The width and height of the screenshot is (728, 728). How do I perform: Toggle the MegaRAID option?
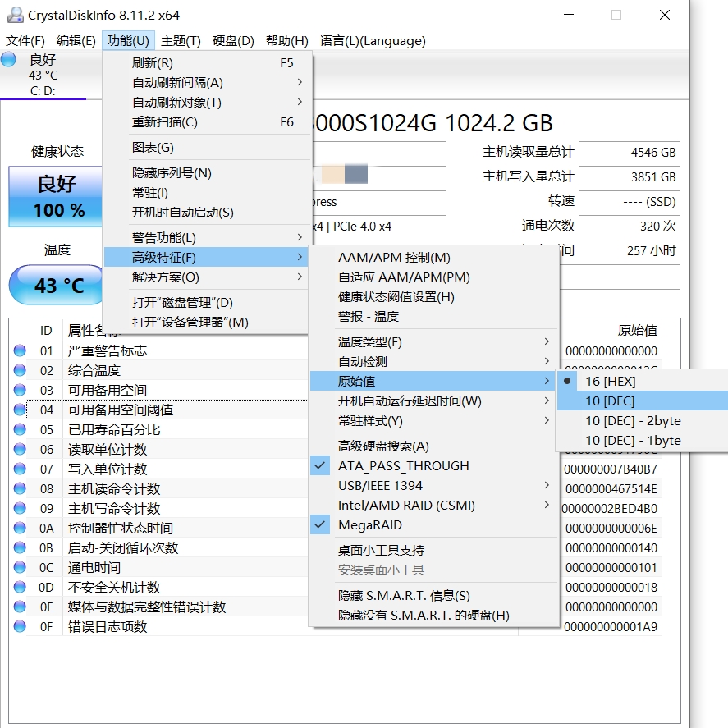point(433,524)
